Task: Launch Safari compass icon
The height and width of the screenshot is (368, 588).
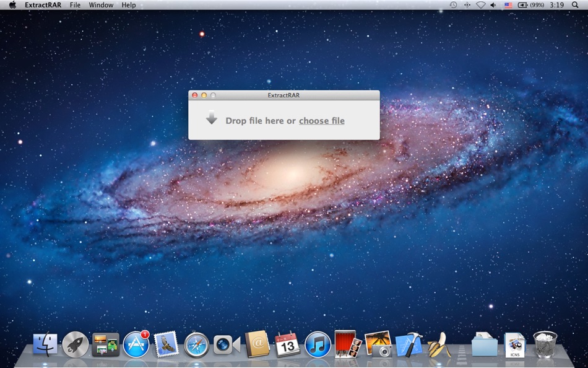Action: (196, 344)
